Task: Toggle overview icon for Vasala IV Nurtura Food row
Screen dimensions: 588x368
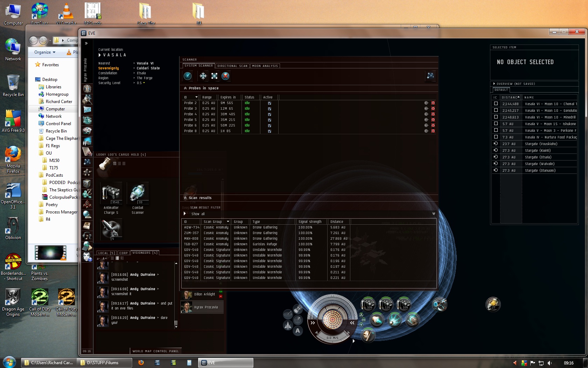Action: click(496, 137)
